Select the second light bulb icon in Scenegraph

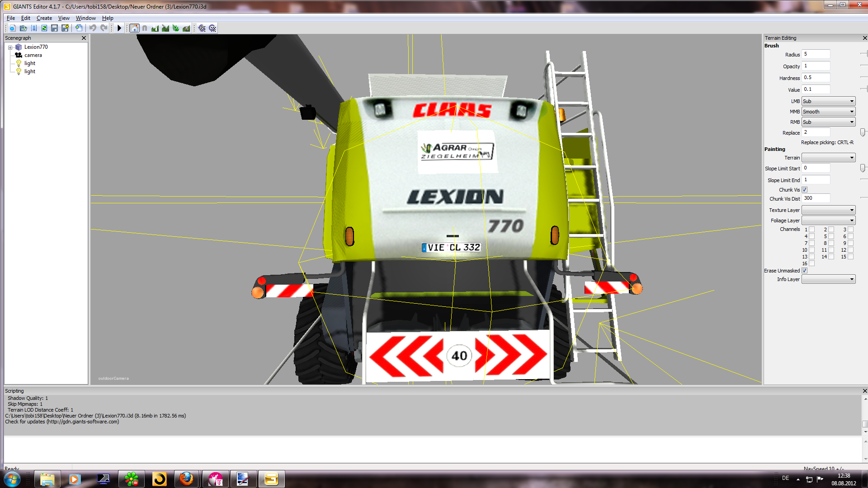coord(19,71)
